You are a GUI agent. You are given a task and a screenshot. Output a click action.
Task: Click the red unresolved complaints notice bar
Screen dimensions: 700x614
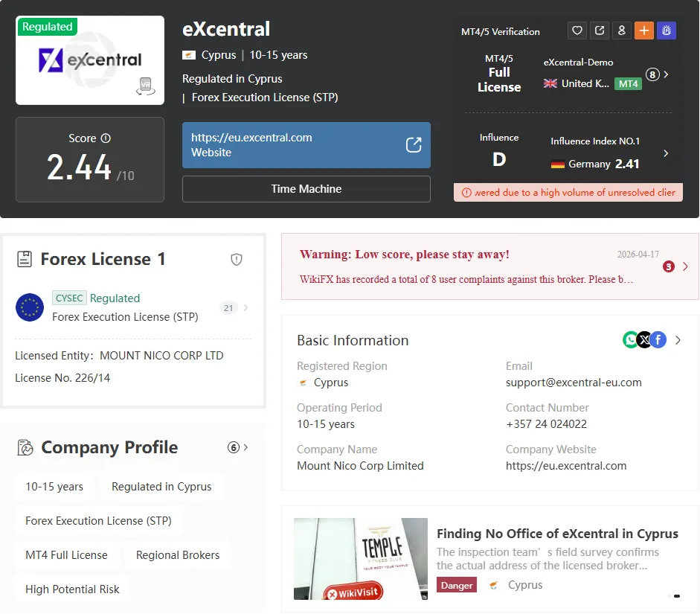(568, 193)
